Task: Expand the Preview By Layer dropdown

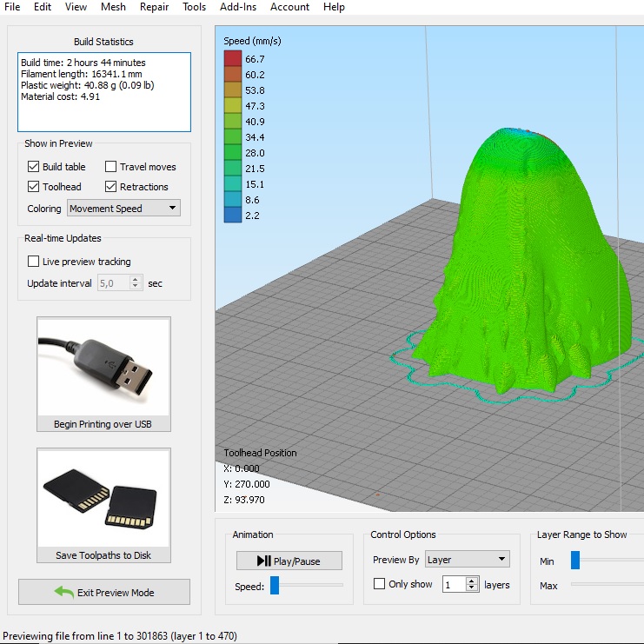Action: pyautogui.click(x=466, y=560)
